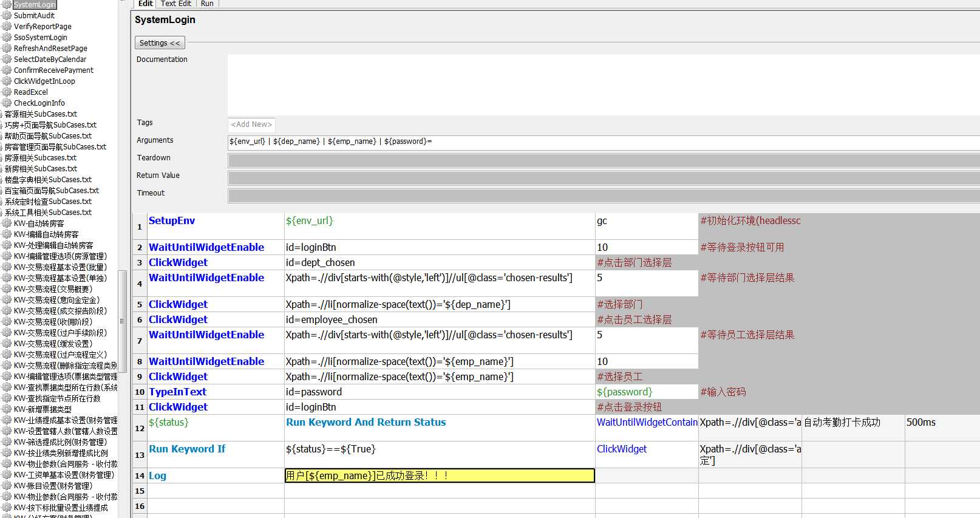Switch to the Run tab
The image size is (980, 518).
(x=207, y=4)
